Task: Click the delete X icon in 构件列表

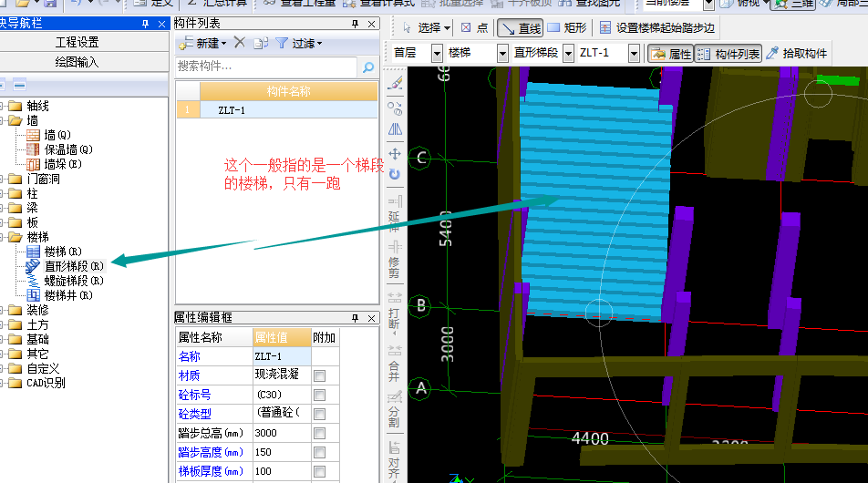Action: (x=239, y=43)
